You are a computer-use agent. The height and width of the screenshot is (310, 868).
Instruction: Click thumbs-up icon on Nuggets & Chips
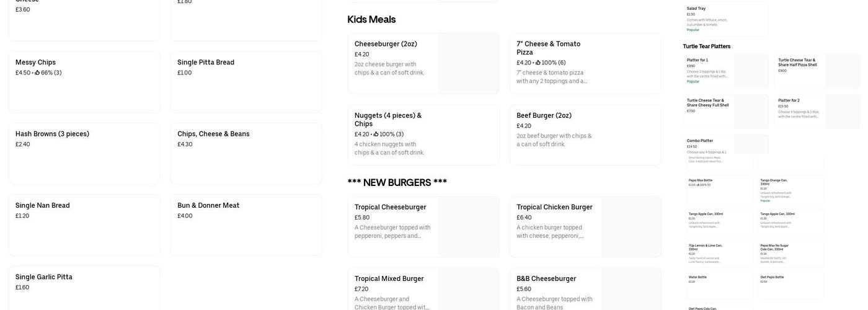coord(376,135)
